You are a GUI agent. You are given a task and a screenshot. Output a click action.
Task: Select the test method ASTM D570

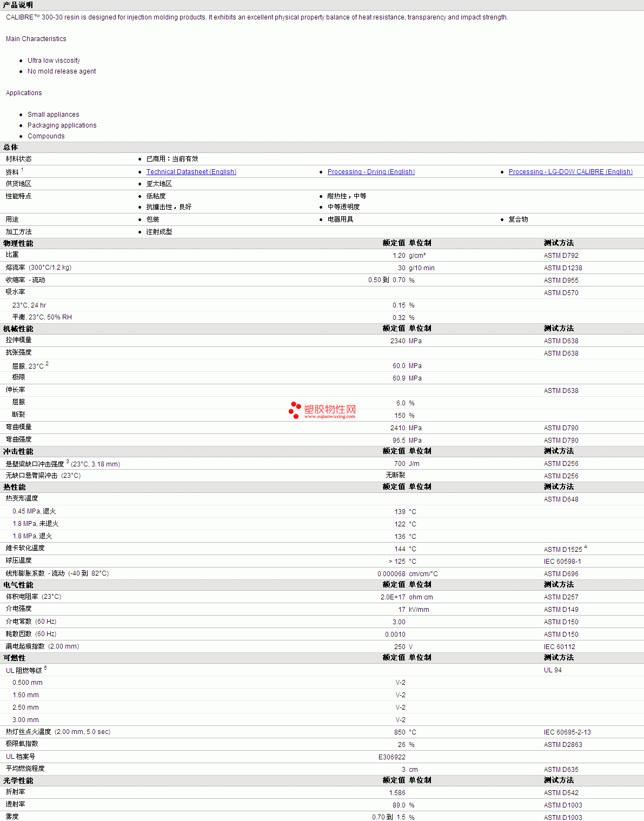[561, 293]
